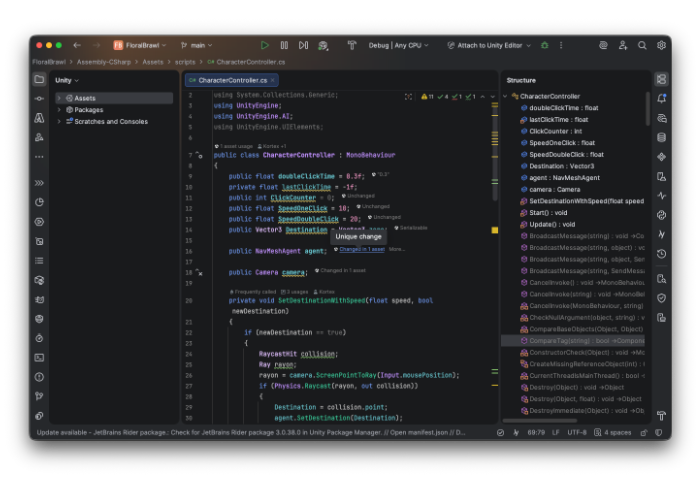Select CompareTag(string) entry in Structure

click(x=573, y=341)
